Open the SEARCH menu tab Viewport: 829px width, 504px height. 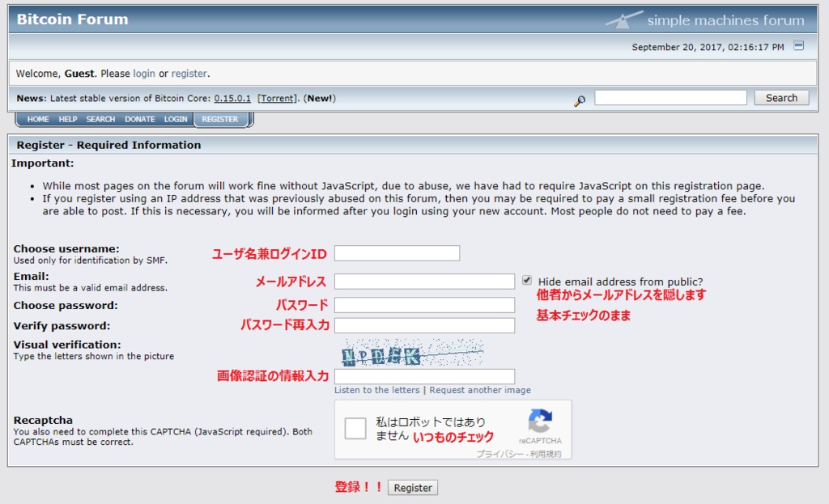[x=100, y=120]
